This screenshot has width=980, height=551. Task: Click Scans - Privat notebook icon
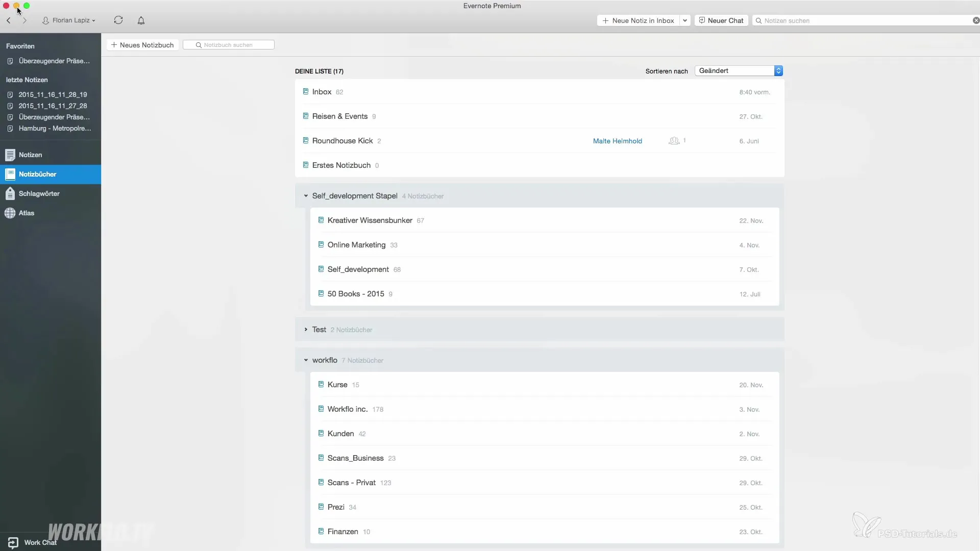pos(321,482)
